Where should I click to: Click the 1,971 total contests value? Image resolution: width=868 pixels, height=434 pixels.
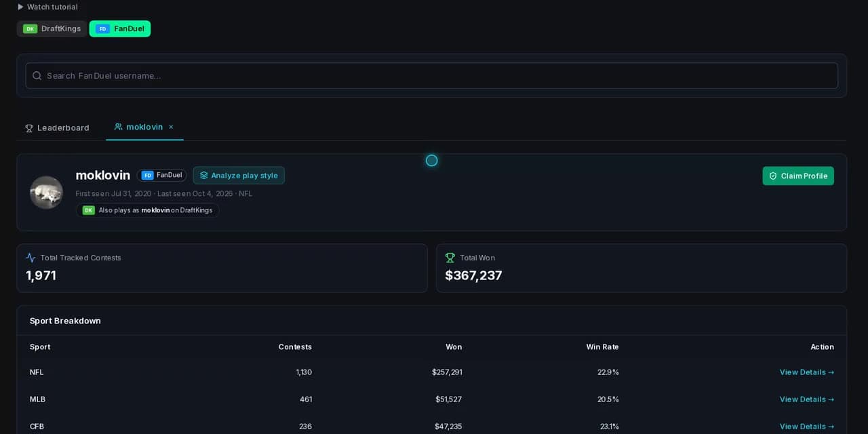(41, 275)
